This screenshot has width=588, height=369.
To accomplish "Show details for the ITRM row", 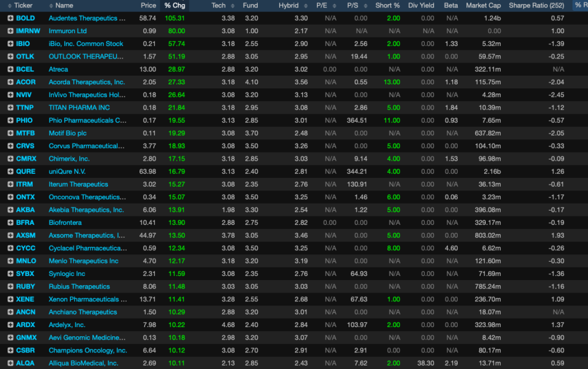I will [x=10, y=184].
